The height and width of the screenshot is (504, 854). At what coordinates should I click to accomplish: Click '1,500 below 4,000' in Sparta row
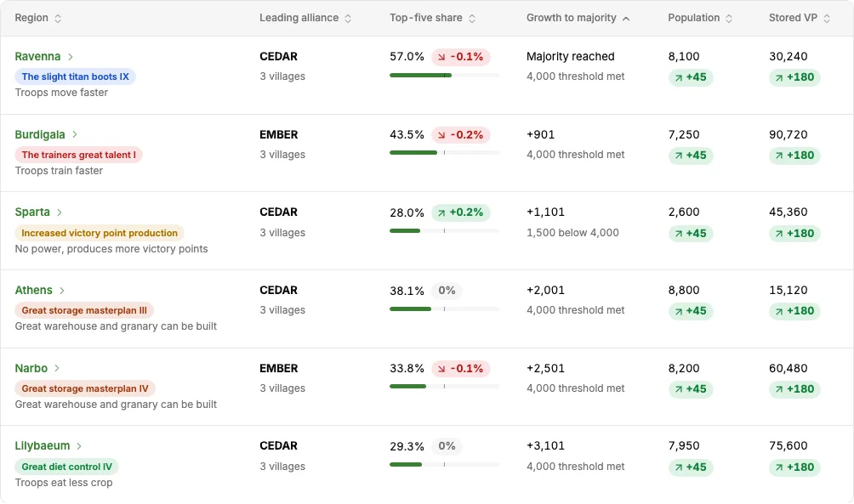point(572,232)
